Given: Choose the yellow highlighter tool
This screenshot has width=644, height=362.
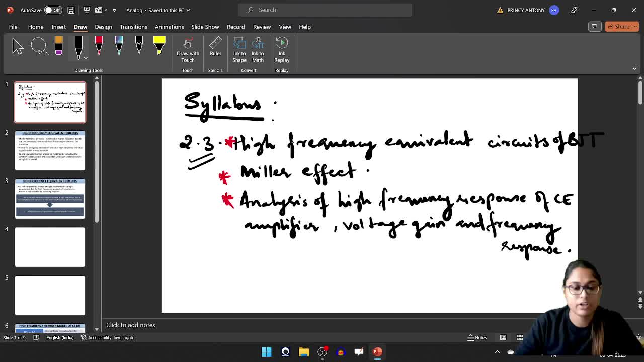Looking at the screenshot, I should click(159, 46).
